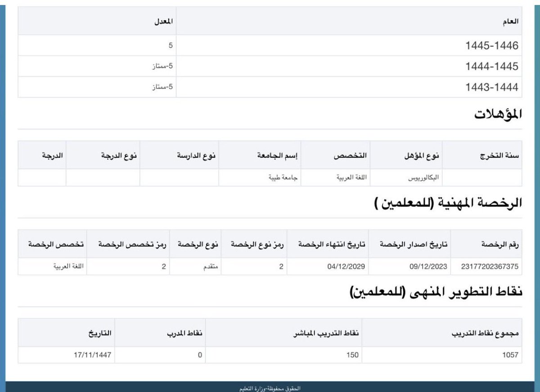Click the '2' under 'رمز نوع الرخصة'
Screen dimensions: 540x392
(x=281, y=267)
